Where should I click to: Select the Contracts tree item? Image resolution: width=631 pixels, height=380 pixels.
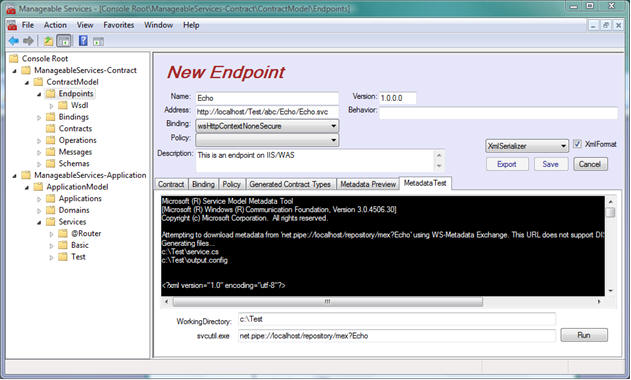[x=75, y=129]
